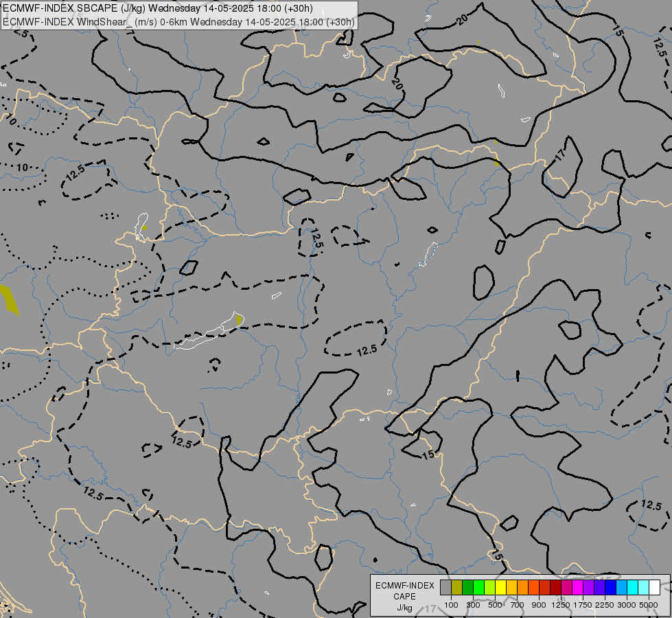The height and width of the screenshot is (618, 672).
Task: Click the gray swatch in the CAPE legend
Action: point(445,587)
